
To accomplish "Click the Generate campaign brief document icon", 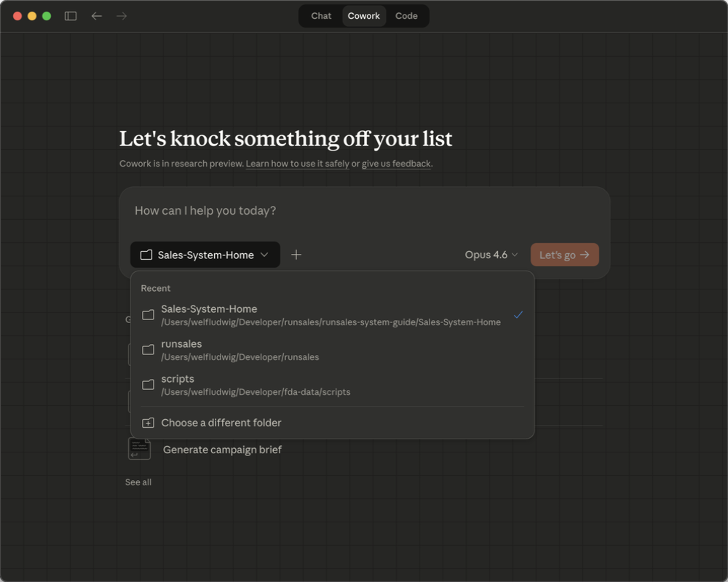I will point(139,449).
